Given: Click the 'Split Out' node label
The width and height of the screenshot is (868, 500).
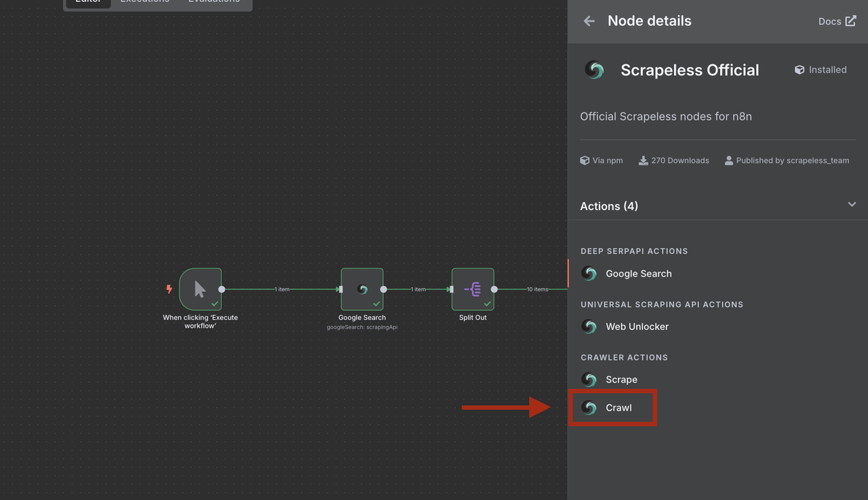Looking at the screenshot, I should click(x=473, y=318).
